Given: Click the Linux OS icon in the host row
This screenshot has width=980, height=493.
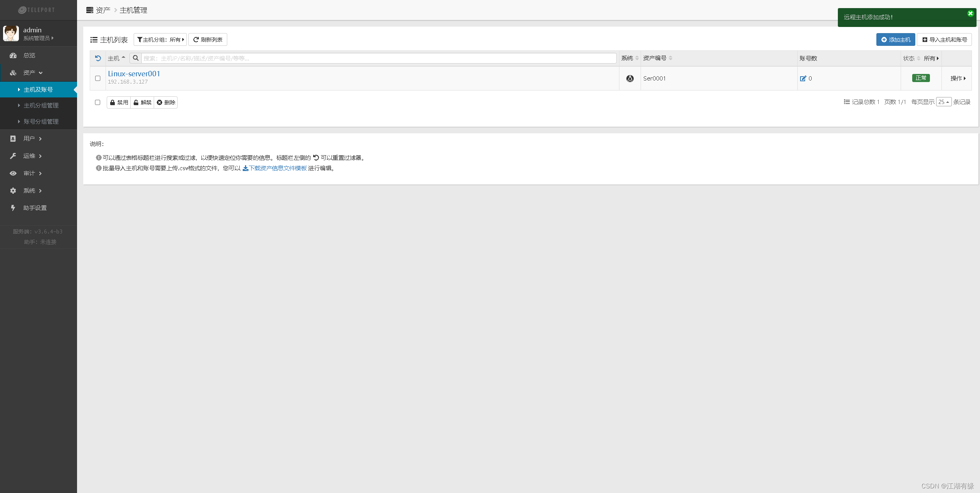Looking at the screenshot, I should tap(630, 79).
